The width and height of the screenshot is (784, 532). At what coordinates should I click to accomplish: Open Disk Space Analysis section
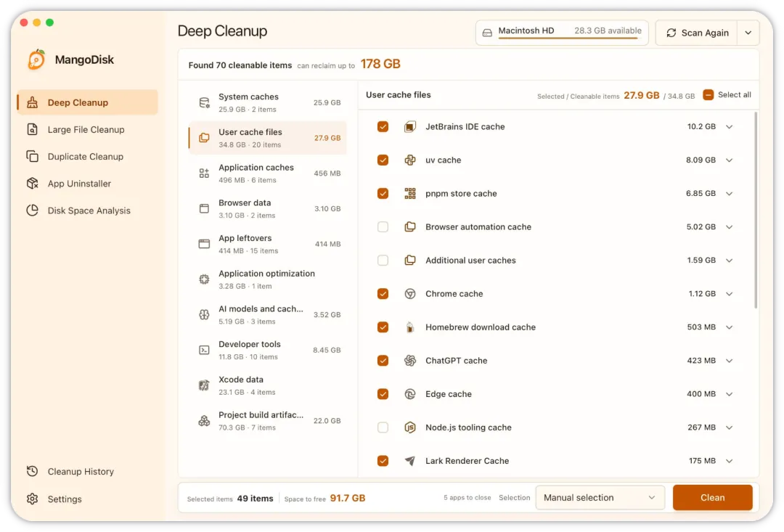[x=88, y=210]
